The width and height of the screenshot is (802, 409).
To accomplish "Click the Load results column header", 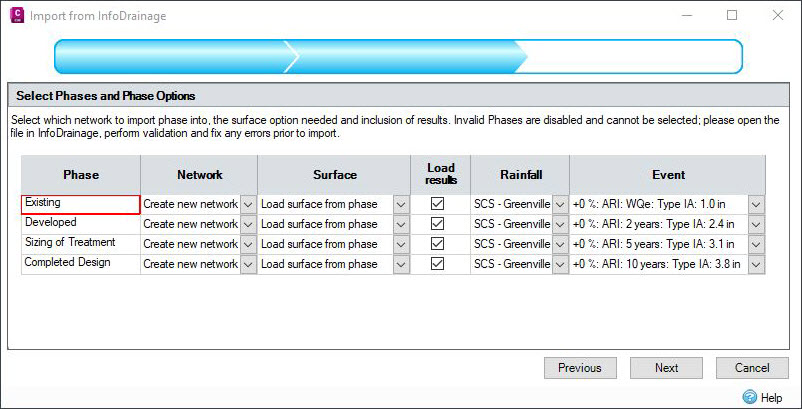I will pyautogui.click(x=440, y=175).
